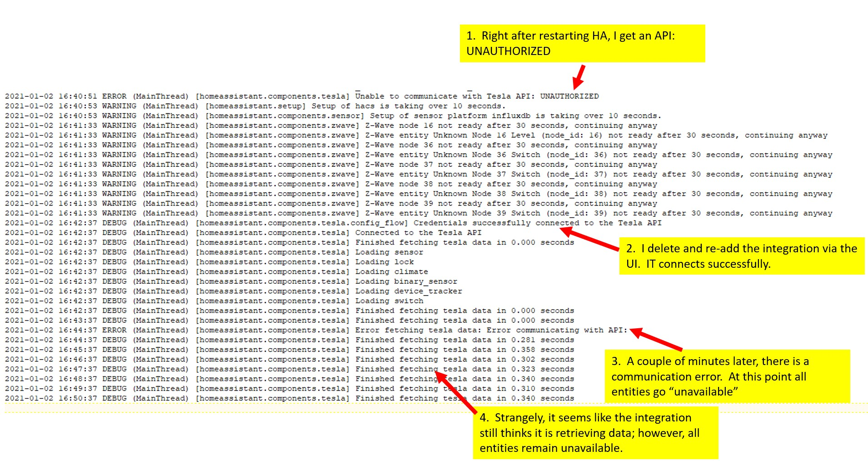Select the 16:43:37 'Finished fetching tesla data' line
The image size is (868, 461).
point(289,321)
